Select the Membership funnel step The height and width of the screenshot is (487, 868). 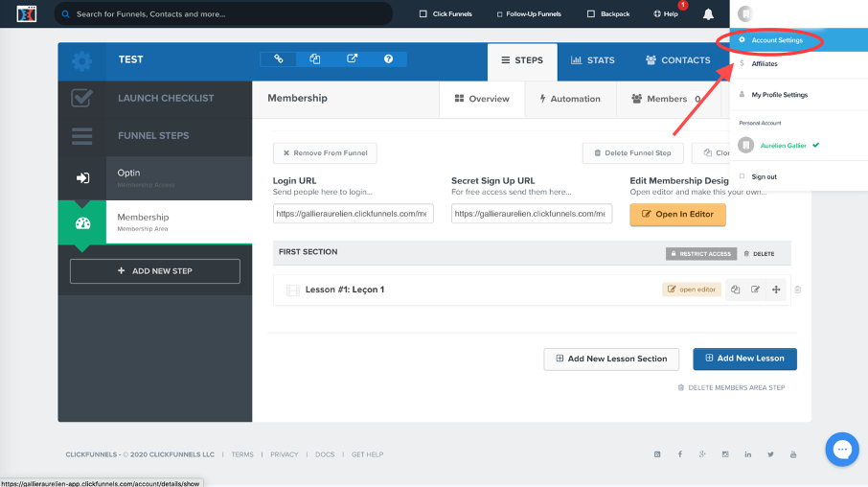(x=155, y=222)
